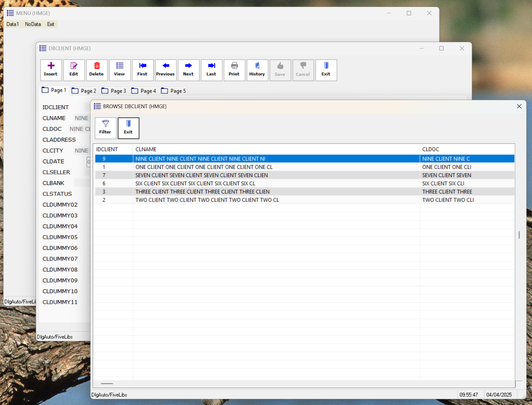
Task: Close the BROWSE DBCLIENT window
Action: pos(519,106)
